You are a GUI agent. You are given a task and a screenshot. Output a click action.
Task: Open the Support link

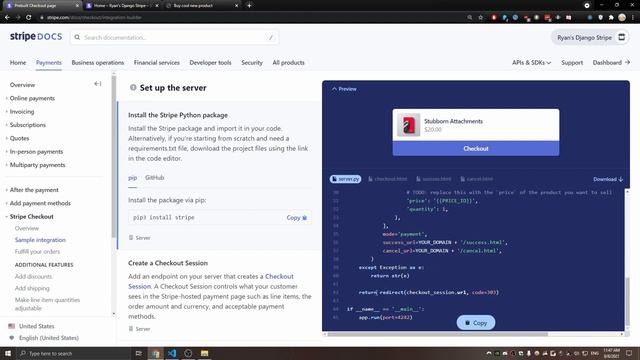coord(572,62)
